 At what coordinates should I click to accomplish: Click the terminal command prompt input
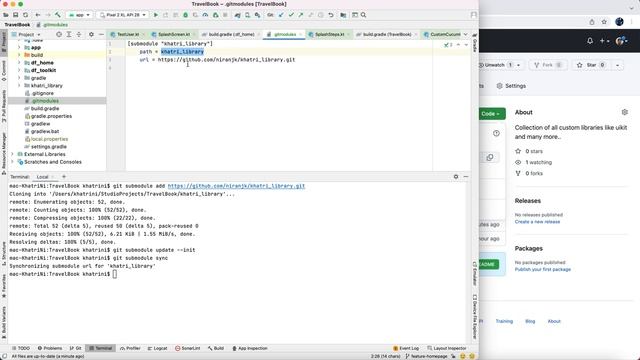click(115, 274)
